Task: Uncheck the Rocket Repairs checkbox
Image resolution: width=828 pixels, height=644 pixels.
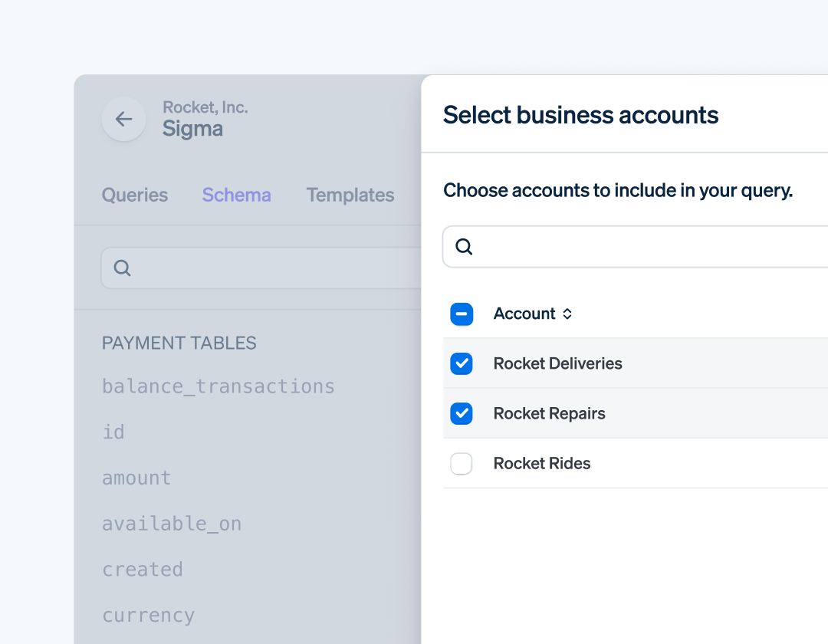Action: (462, 413)
